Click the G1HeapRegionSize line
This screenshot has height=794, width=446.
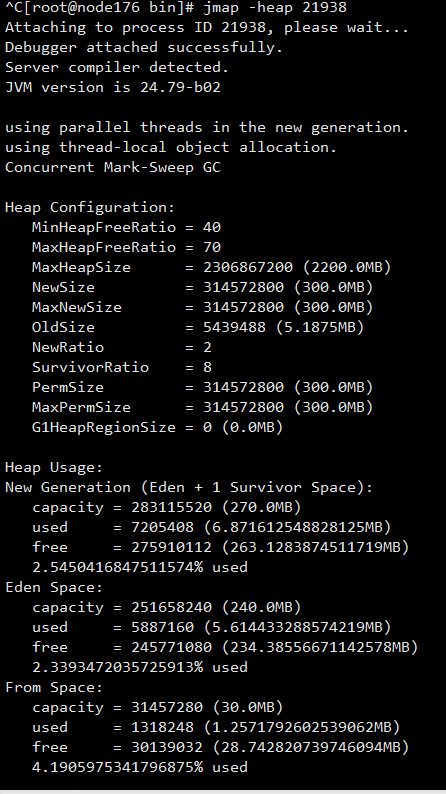(x=157, y=427)
